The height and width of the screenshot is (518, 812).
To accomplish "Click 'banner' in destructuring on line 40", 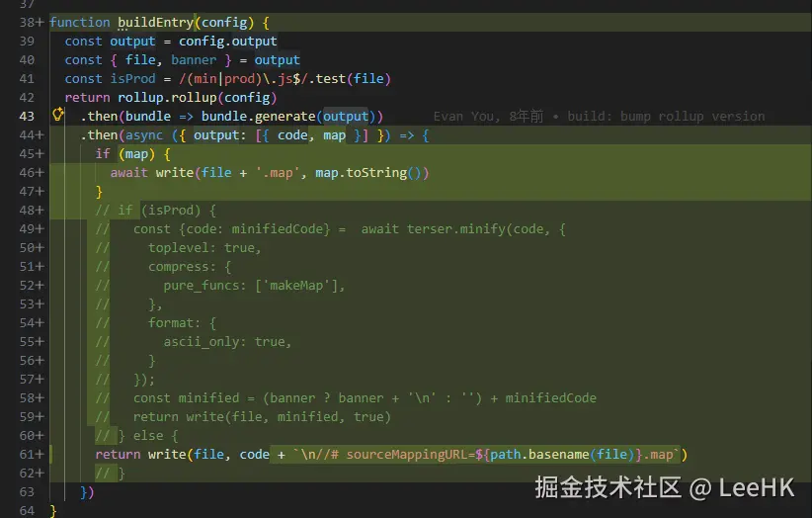I will [194, 60].
